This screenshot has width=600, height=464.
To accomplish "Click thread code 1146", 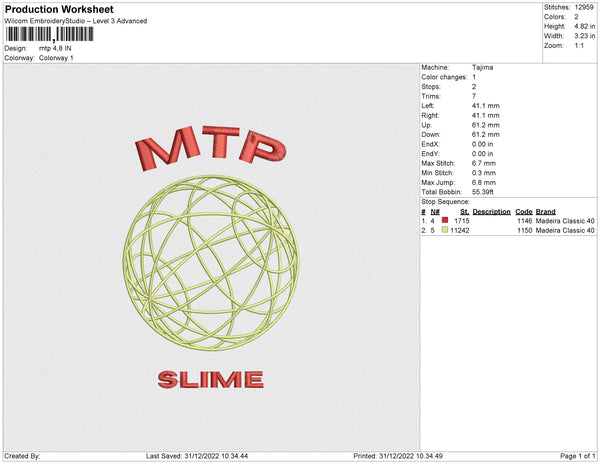I will coord(525,221).
